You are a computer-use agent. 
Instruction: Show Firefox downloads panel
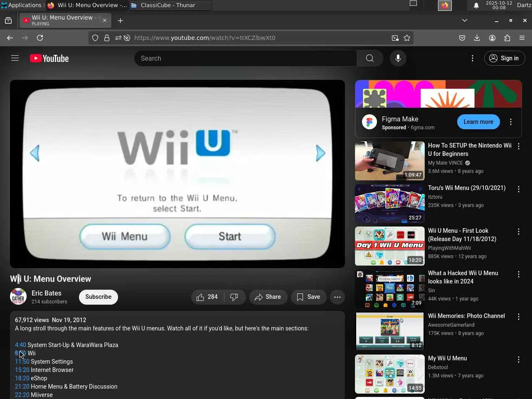coord(477,38)
